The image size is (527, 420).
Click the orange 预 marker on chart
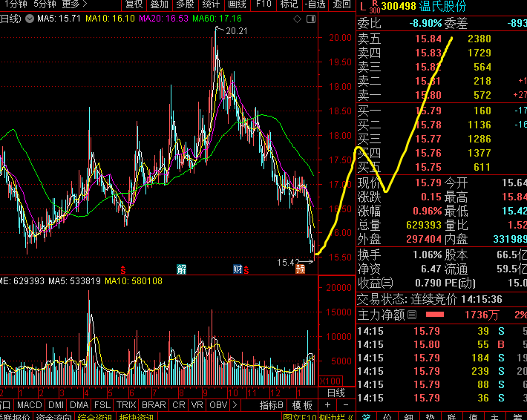300,269
